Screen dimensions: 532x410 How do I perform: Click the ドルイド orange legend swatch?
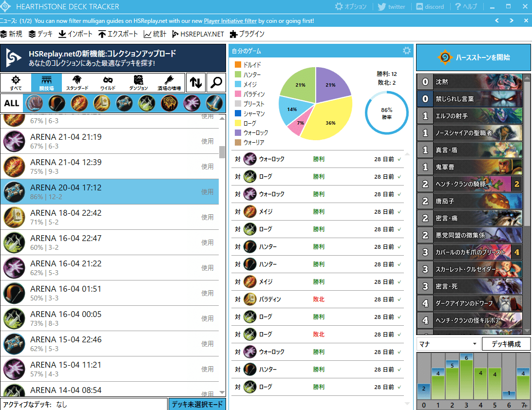point(238,64)
